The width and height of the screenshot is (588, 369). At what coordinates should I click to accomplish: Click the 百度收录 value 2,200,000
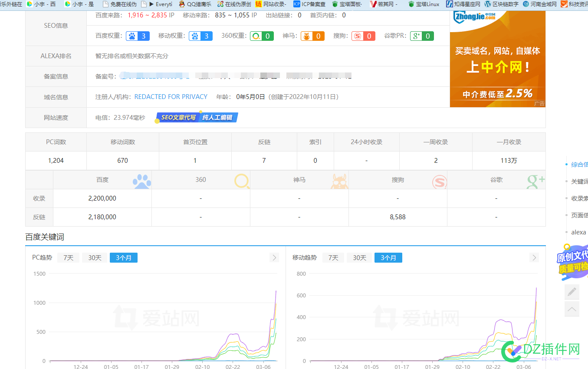102,198
